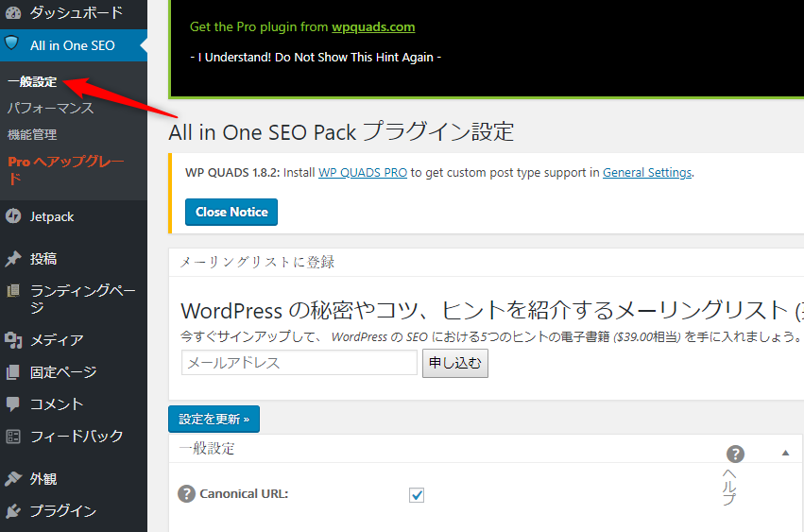This screenshot has height=532, width=804.
Task: Click the feedback form icon beside フィードバック
Action: tap(13, 437)
